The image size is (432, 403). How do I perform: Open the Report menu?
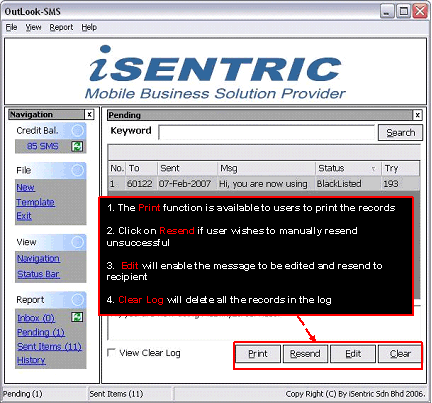tap(61, 27)
